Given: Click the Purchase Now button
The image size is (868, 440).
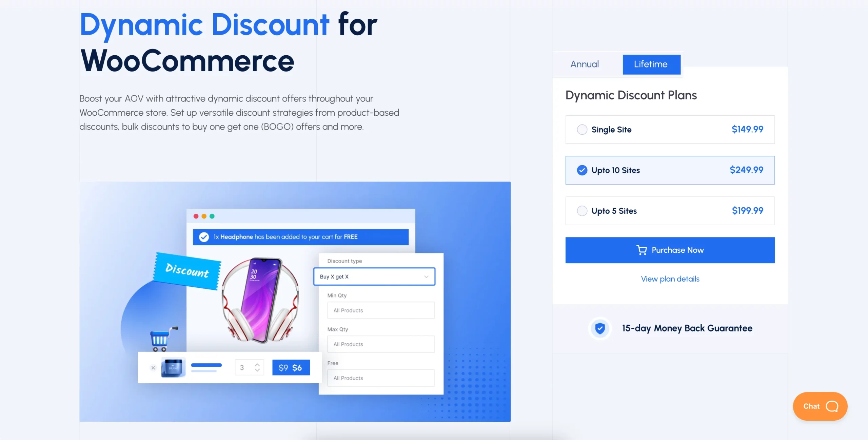Looking at the screenshot, I should pos(670,250).
